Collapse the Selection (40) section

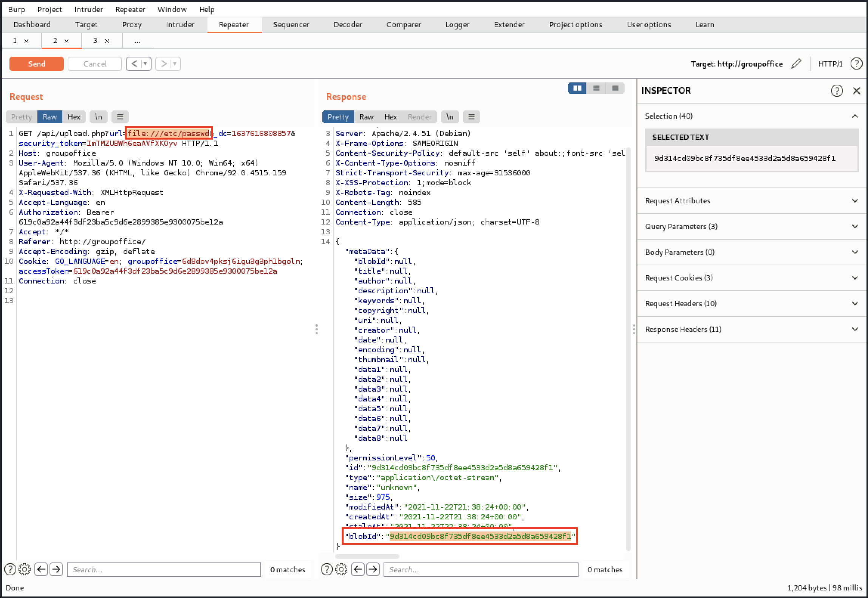pyautogui.click(x=751, y=116)
